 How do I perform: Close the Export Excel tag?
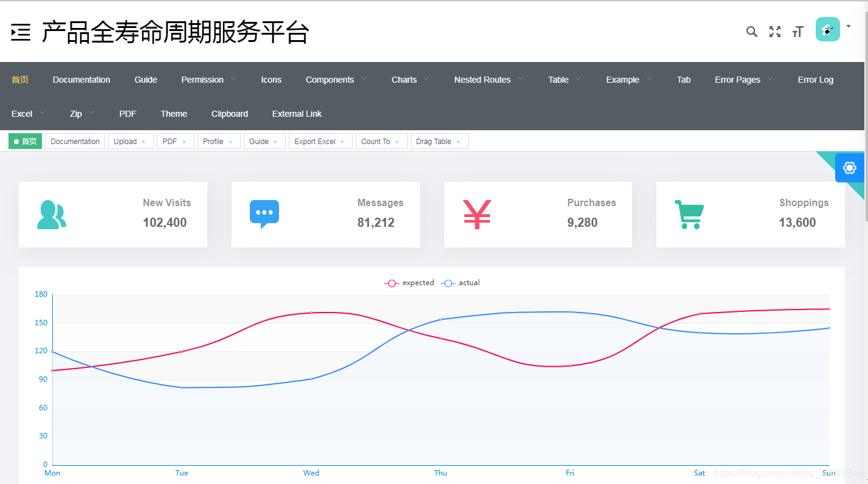pos(342,141)
